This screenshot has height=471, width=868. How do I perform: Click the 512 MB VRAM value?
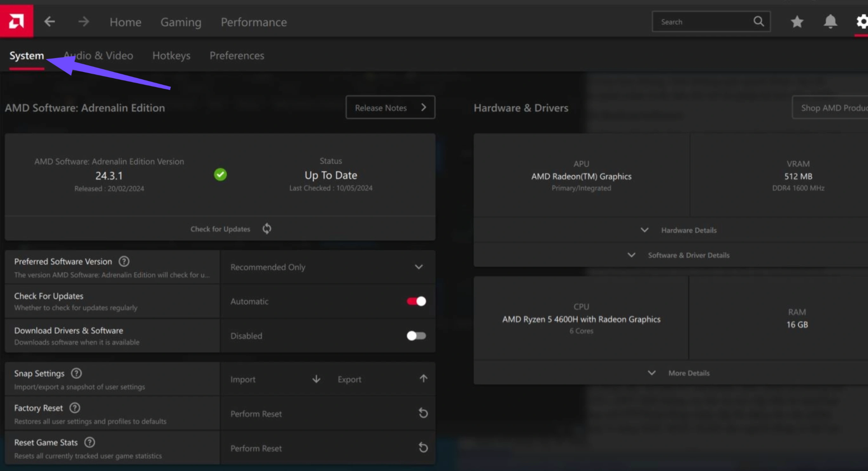(798, 176)
